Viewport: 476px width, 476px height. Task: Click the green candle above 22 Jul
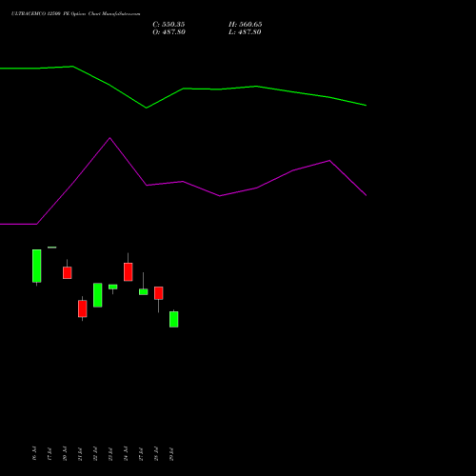[98, 295]
